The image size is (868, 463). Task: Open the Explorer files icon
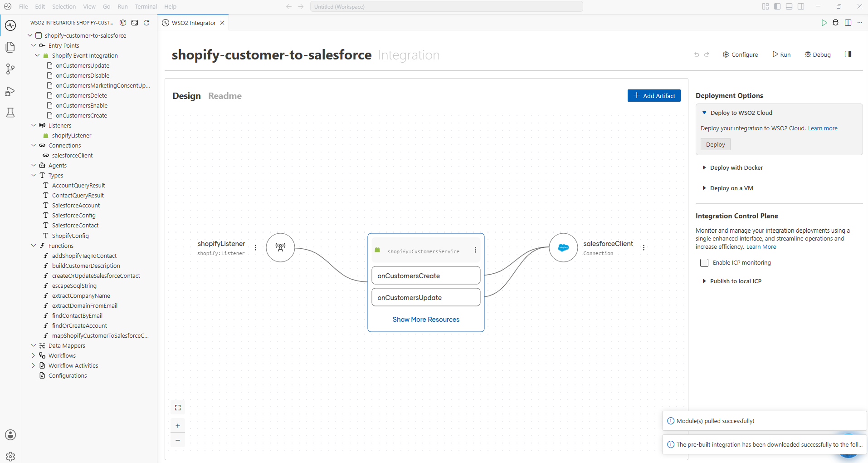pos(10,47)
